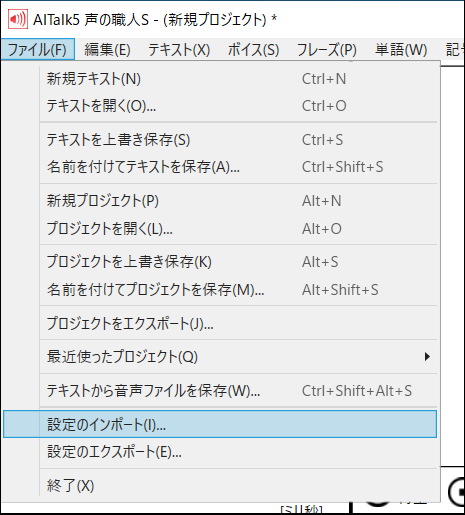Select テキストから音声ファイルを保存(W)...
The width and height of the screenshot is (465, 515).
(220, 391)
